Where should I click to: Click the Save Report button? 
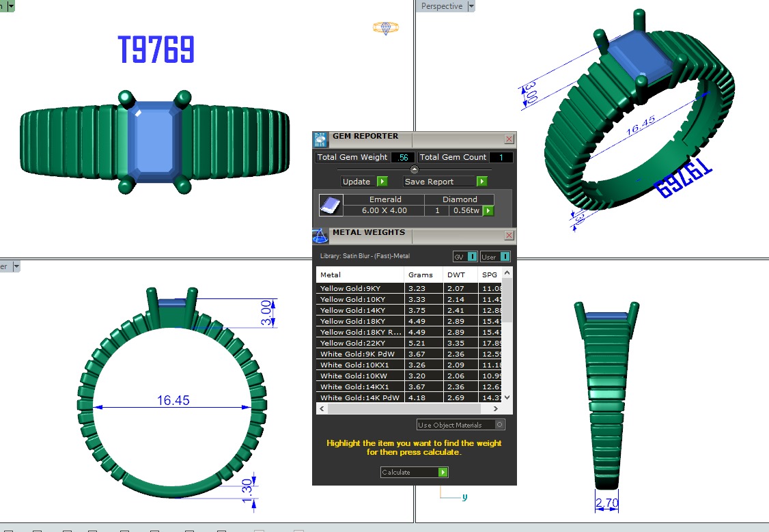point(440,182)
